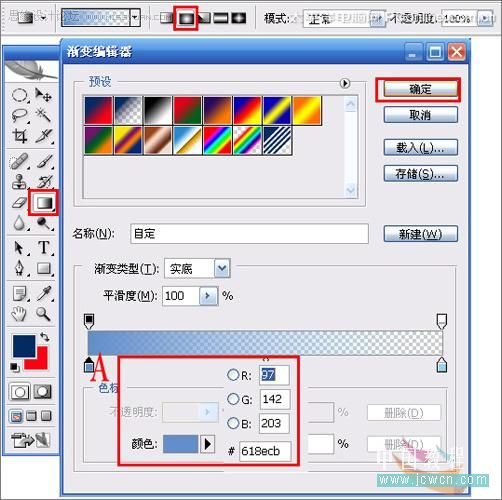
Task: Choose Full screen mode
Action: click(46, 416)
